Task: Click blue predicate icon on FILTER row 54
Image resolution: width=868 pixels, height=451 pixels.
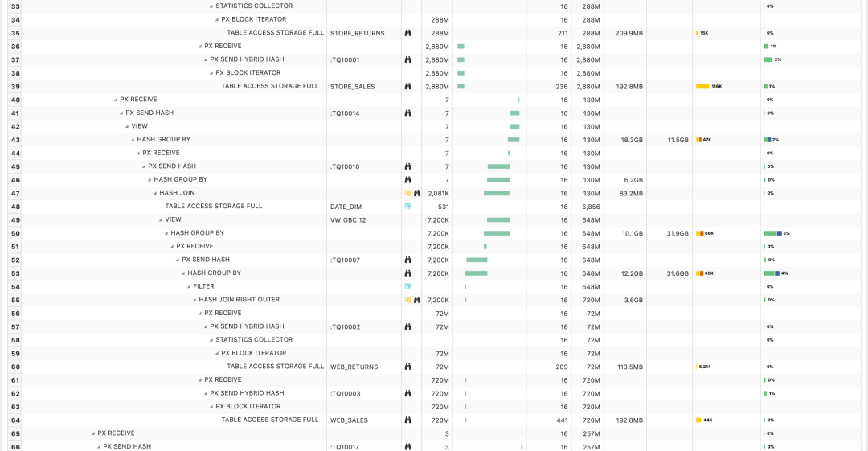Action: (407, 286)
